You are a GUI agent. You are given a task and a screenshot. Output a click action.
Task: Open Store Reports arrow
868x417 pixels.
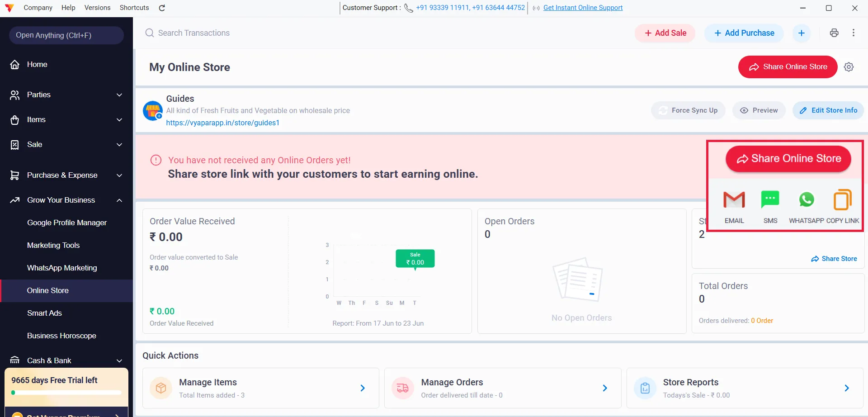click(847, 388)
